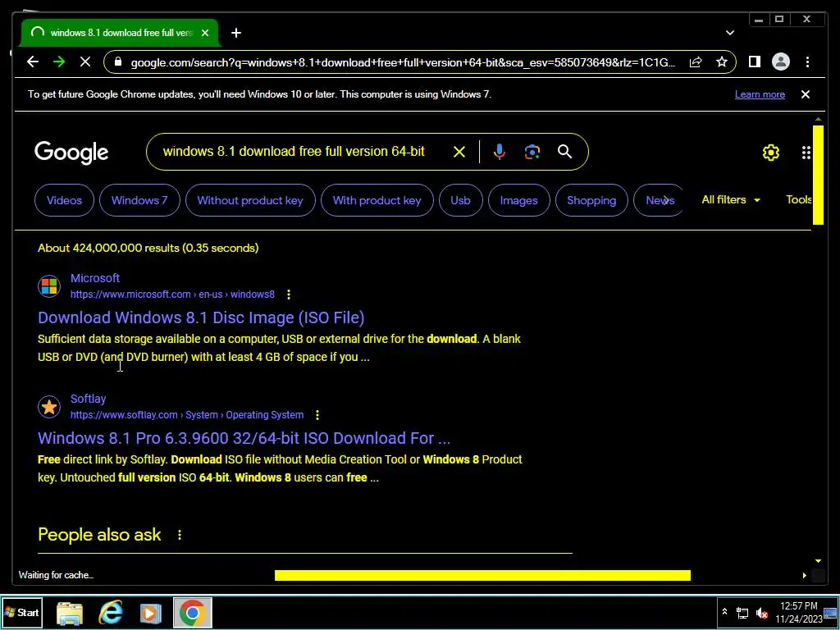Open the Tools option
Image resolution: width=840 pixels, height=630 pixels.
coord(798,200)
